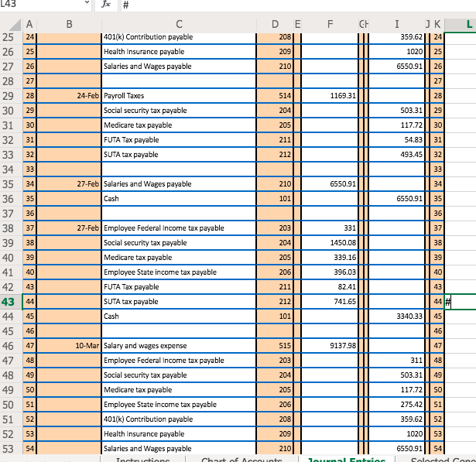Click account number 514 cell
The image size is (476, 462).
click(275, 96)
